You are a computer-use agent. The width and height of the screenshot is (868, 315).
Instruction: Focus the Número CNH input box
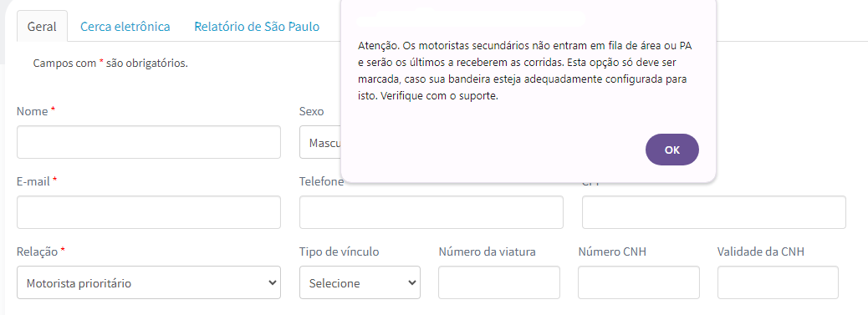click(638, 283)
